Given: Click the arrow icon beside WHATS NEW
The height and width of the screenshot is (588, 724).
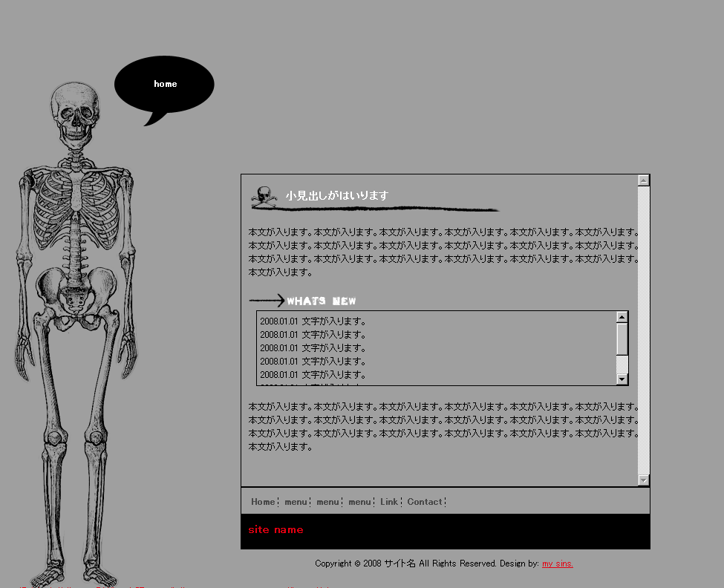Looking at the screenshot, I should coord(267,301).
